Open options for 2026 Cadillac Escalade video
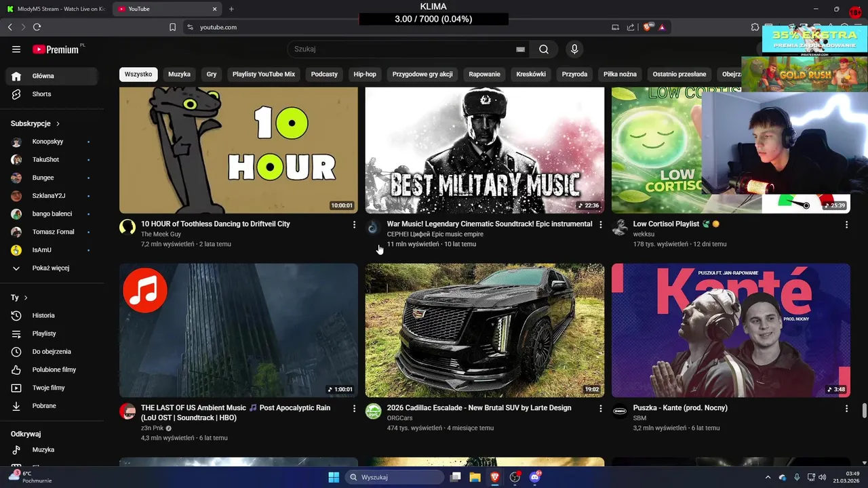868x488 pixels. [x=600, y=409]
